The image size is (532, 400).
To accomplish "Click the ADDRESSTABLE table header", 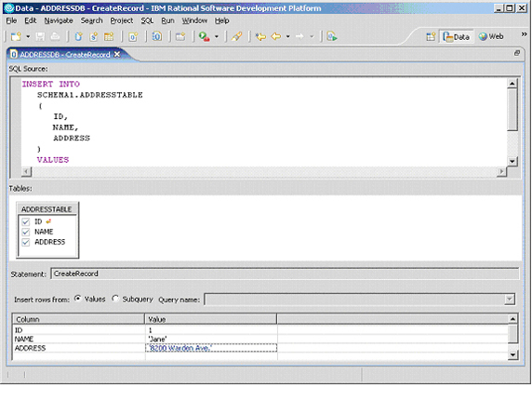I will coord(47,209).
